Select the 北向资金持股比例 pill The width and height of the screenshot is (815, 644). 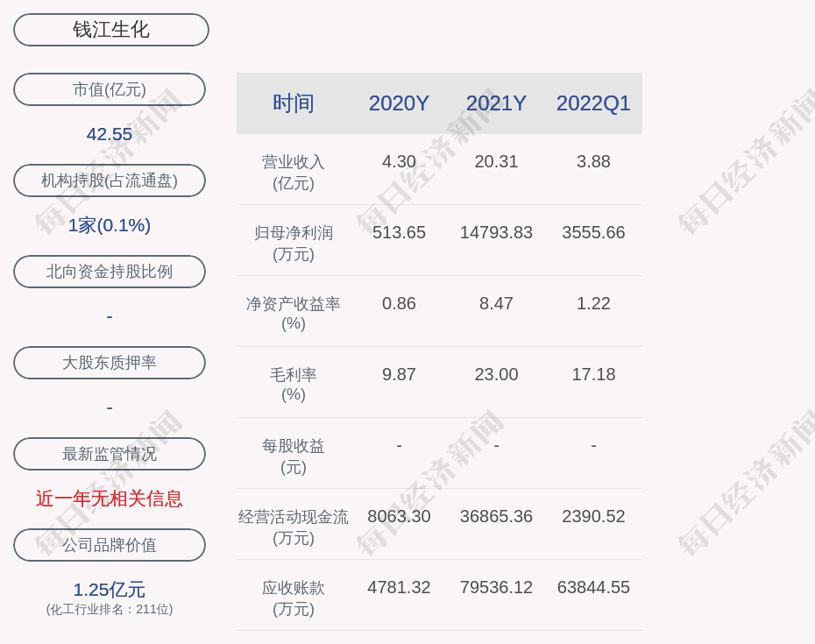(x=110, y=272)
